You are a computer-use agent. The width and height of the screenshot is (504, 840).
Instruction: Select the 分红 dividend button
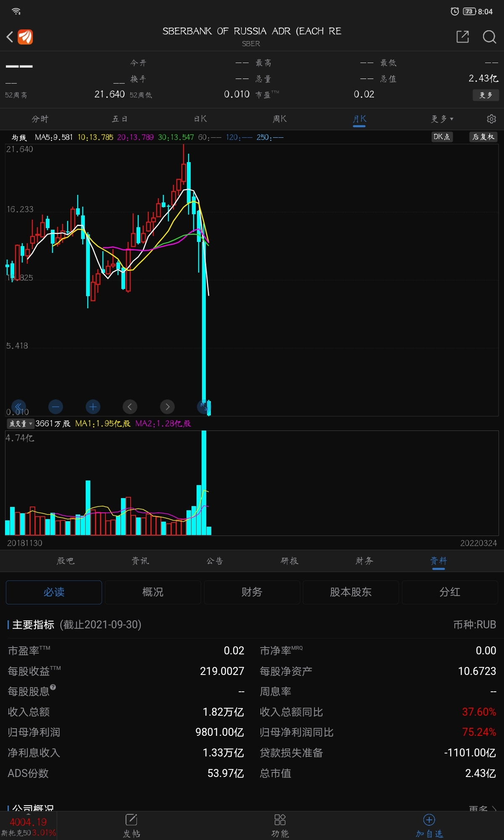450,592
